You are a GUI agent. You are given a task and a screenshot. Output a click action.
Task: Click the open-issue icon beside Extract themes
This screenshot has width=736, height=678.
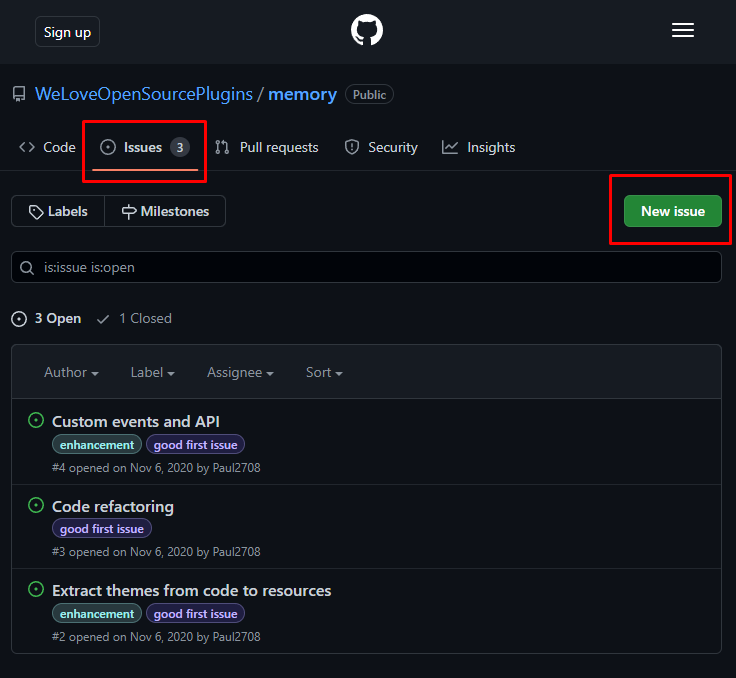click(36, 590)
